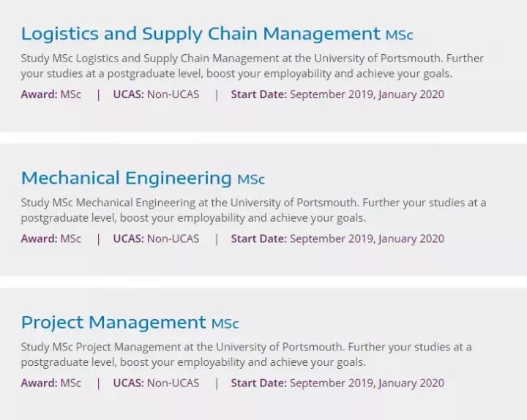This screenshot has width=527, height=420.
Task: Click the Award label in Project Management card
Action: pyautogui.click(x=39, y=383)
